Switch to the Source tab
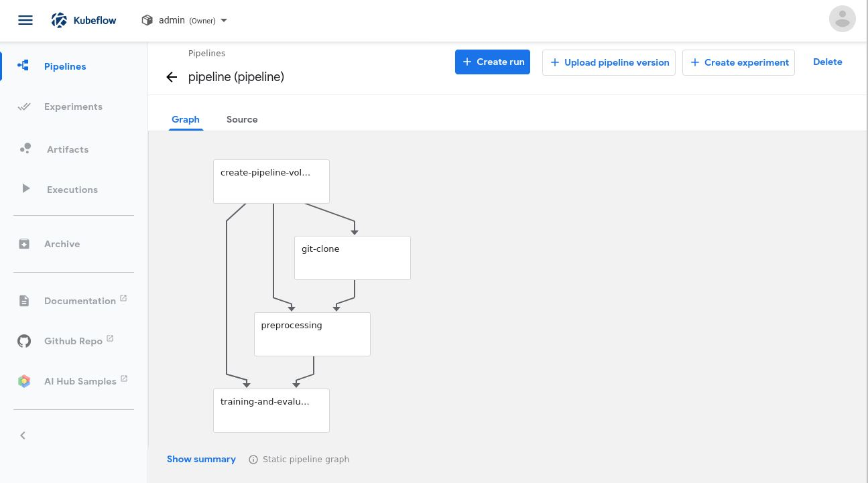This screenshot has height=483, width=868. point(242,119)
